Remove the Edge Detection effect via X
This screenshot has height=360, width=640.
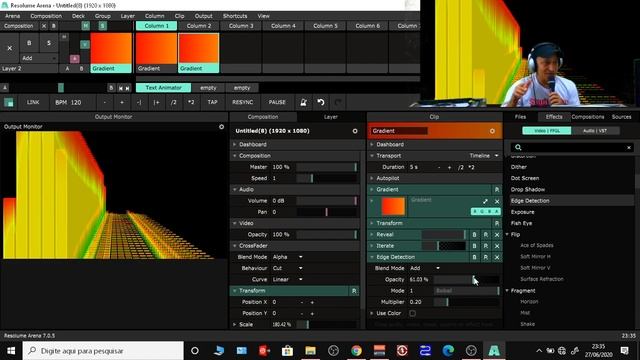point(497,257)
